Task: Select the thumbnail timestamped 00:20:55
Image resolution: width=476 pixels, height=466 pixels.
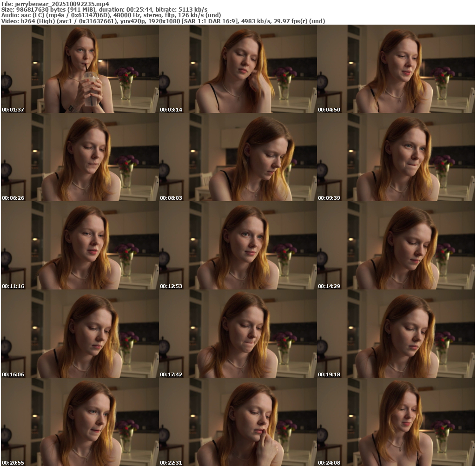Action: (80, 422)
